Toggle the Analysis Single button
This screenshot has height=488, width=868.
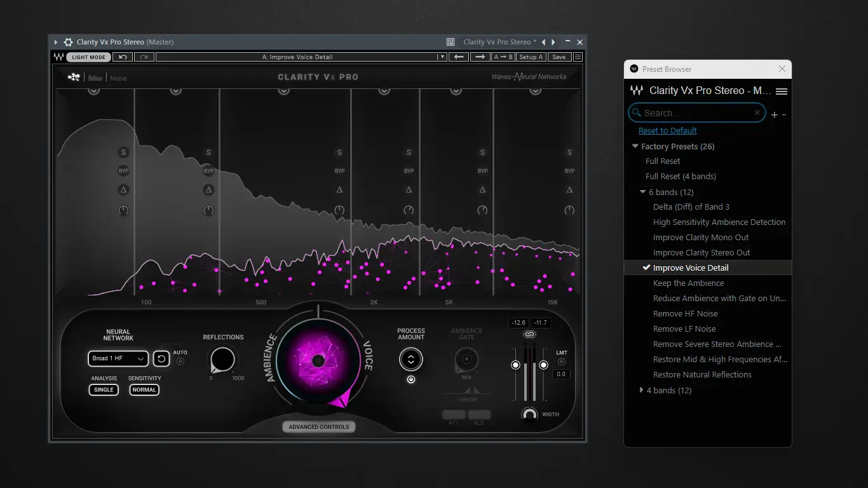pyautogui.click(x=104, y=390)
